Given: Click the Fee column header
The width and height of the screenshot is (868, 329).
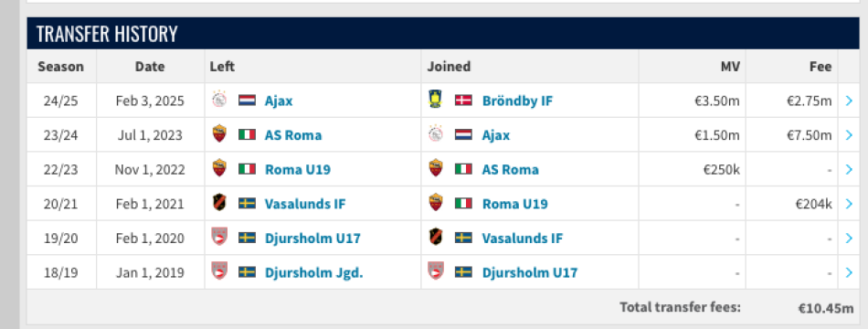Looking at the screenshot, I should [x=820, y=67].
